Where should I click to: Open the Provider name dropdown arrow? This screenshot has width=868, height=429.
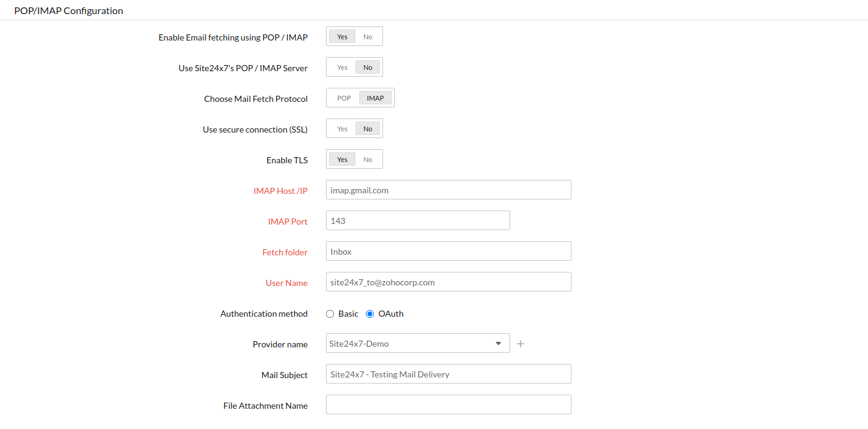[x=498, y=343]
